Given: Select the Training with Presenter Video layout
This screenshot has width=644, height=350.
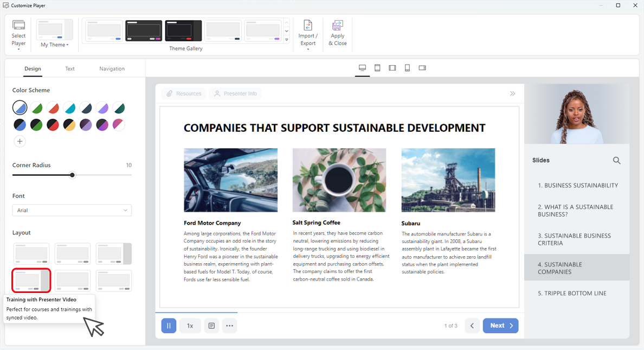Looking at the screenshot, I should [x=31, y=280].
